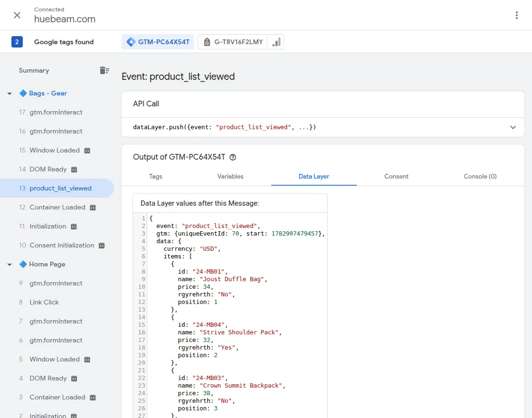Click code badge next to event 11 Initialization

74,227
